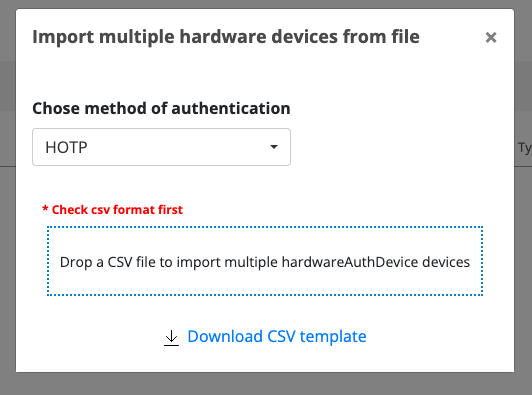Viewport: 532px width, 395px height.
Task: Click the dotted blue border of the drop zone
Action: [x=265, y=227]
